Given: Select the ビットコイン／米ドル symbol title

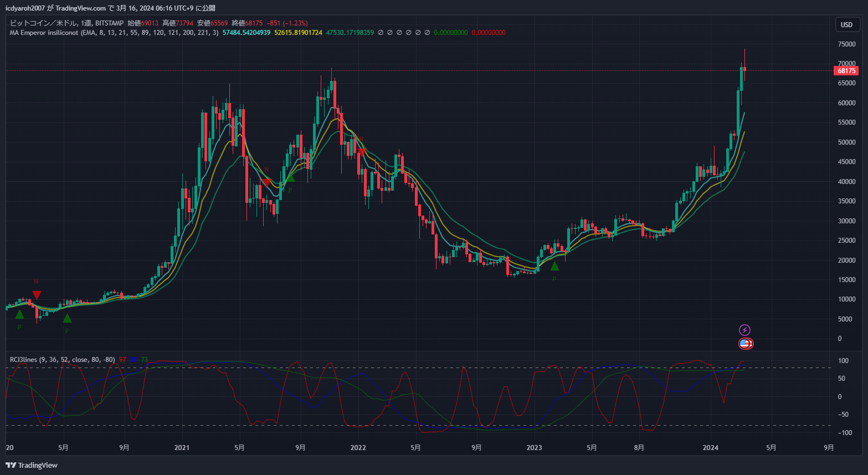Looking at the screenshot, I should point(44,23).
